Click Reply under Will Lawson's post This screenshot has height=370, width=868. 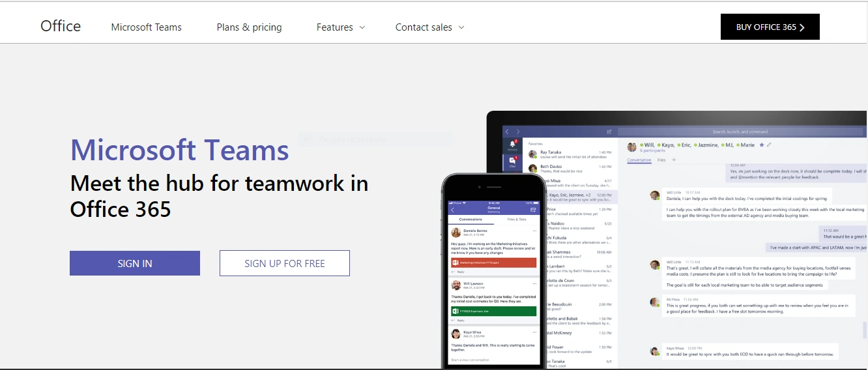pos(458,320)
